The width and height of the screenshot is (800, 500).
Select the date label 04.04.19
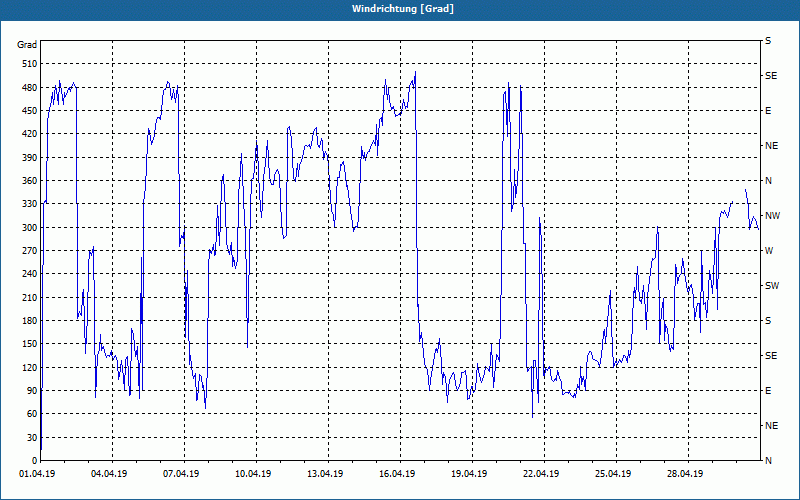pos(109,474)
